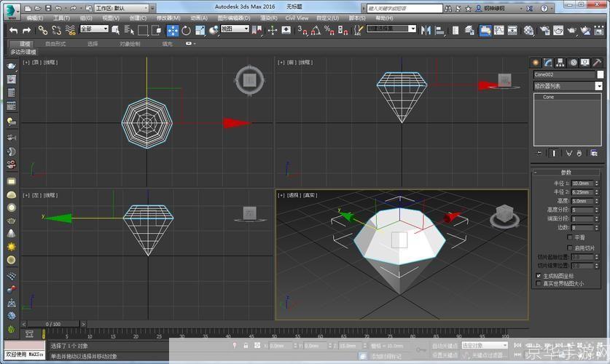610x364 pixels.
Task: Select the Select and Rotate tool
Action: [x=186, y=30]
